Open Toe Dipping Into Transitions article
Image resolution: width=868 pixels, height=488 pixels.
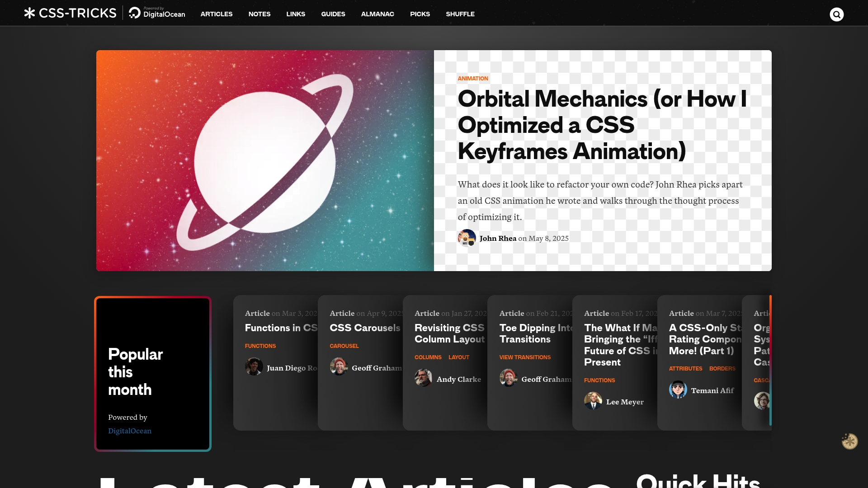536,333
